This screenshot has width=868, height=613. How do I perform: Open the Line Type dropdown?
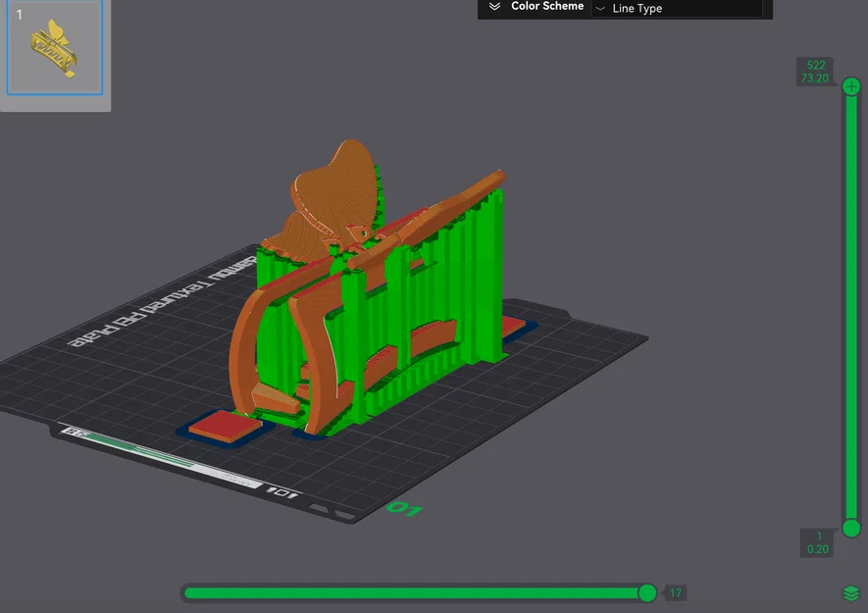coord(677,8)
